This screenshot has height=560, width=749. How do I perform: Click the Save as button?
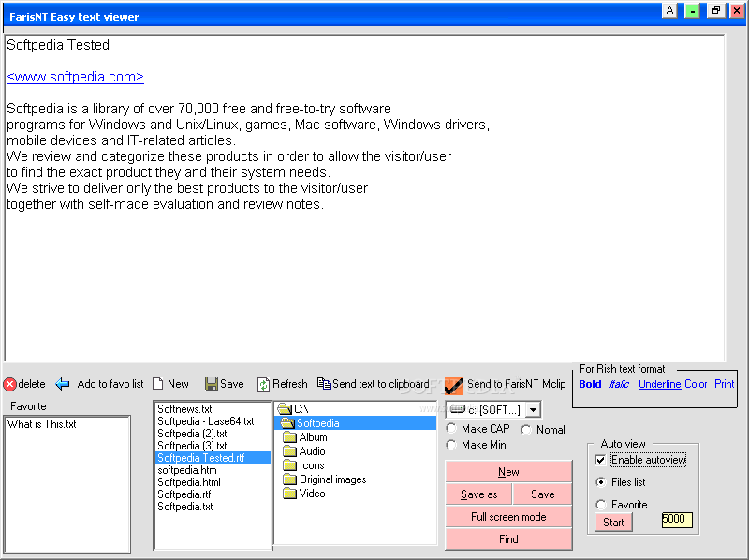[478, 494]
